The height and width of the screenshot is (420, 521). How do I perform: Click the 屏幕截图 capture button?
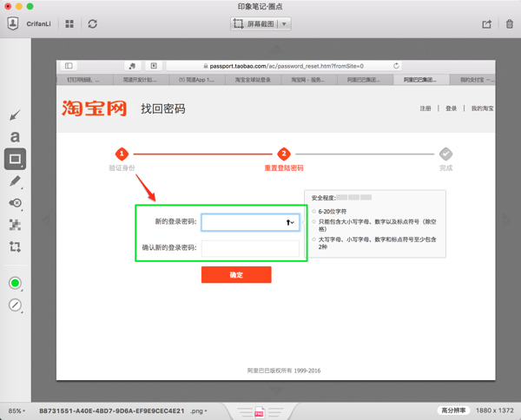point(254,24)
